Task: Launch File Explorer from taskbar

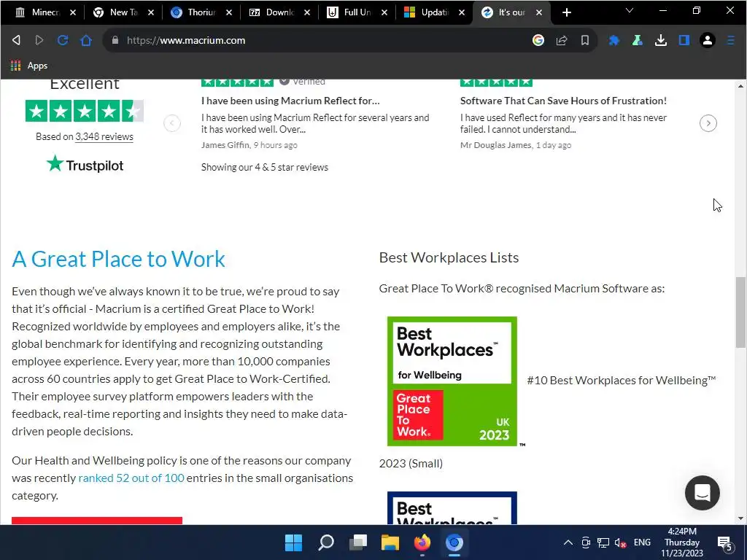Action: [390, 542]
